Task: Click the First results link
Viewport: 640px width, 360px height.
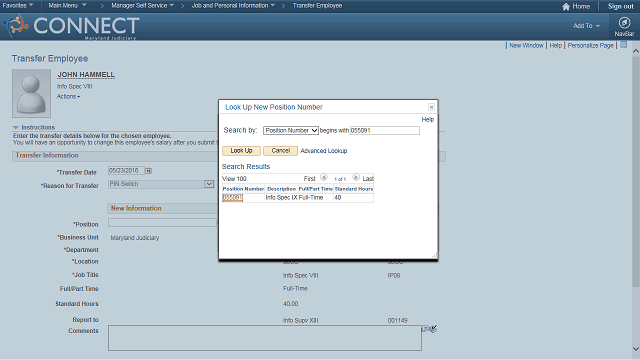Action: click(309, 179)
